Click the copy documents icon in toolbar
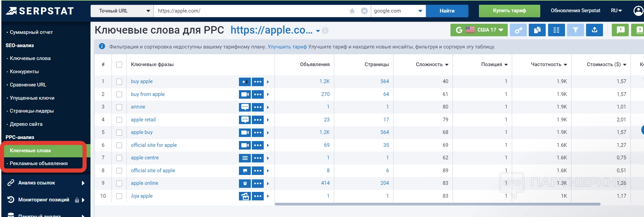Screen dimensions: 644x217 (x=537, y=30)
